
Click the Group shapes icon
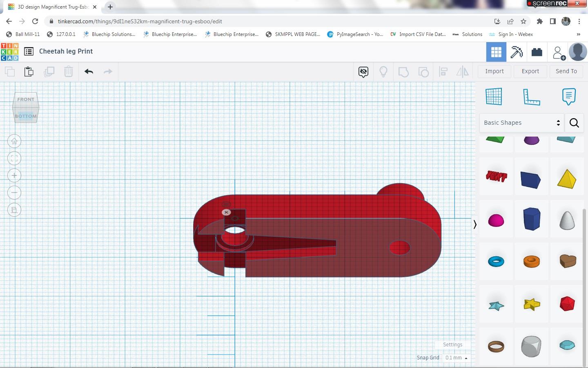pyautogui.click(x=403, y=72)
